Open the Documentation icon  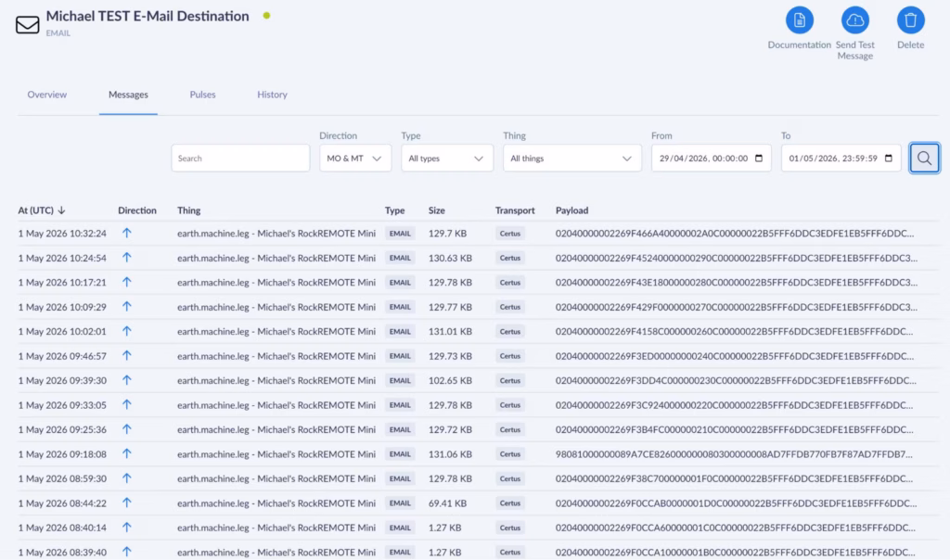coord(799,20)
